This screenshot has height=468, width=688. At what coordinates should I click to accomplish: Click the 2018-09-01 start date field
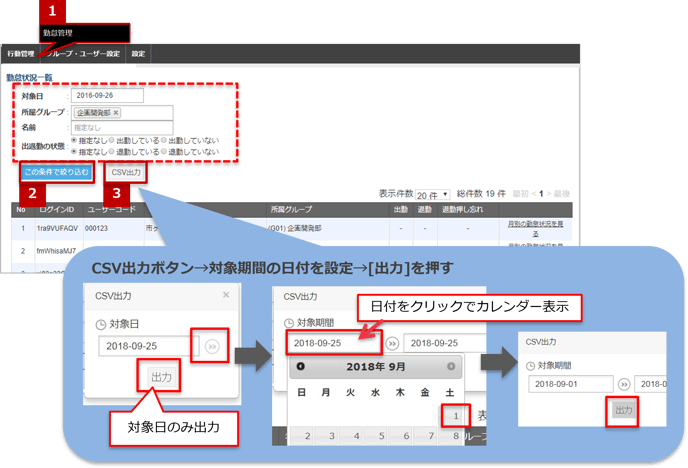coord(570,384)
